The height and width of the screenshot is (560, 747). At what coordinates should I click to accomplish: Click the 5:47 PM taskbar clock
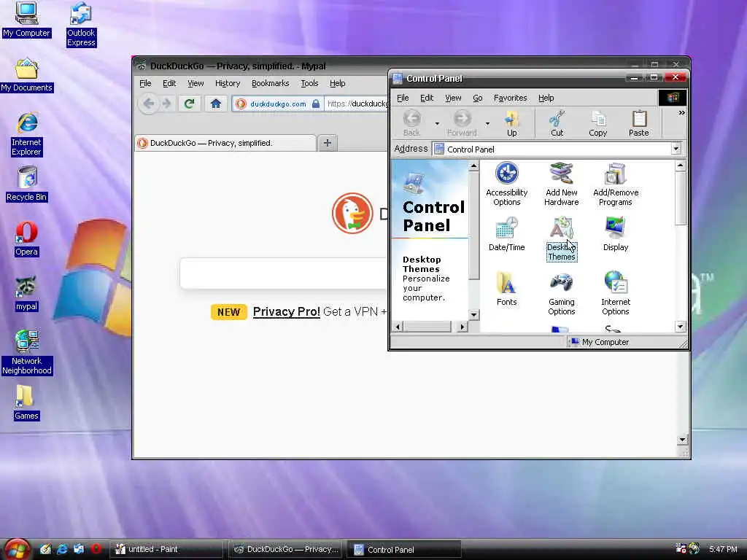point(723,549)
